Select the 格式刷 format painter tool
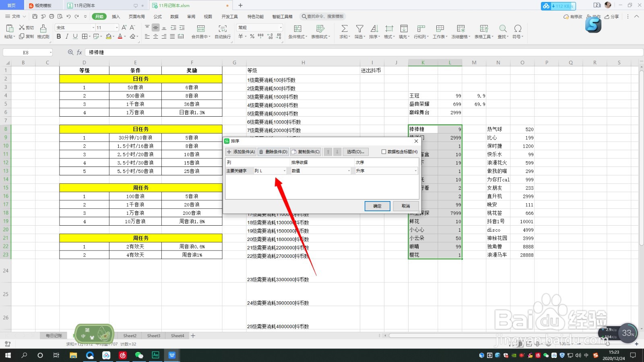The image size is (644, 362). pos(42,32)
